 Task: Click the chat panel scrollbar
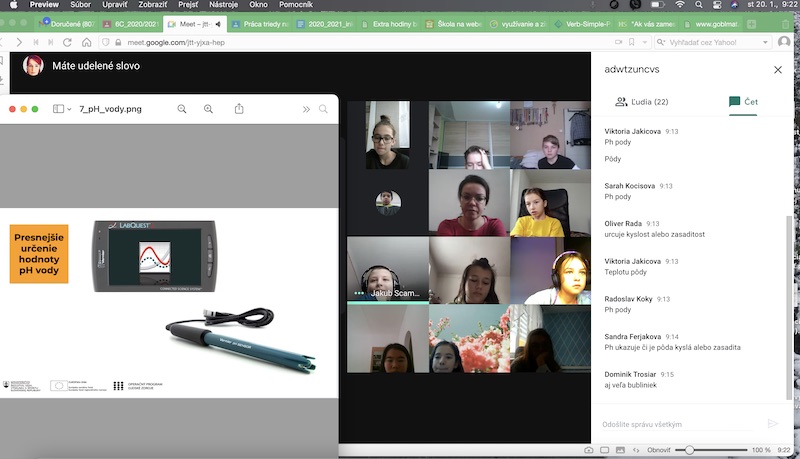pyautogui.click(x=789, y=308)
